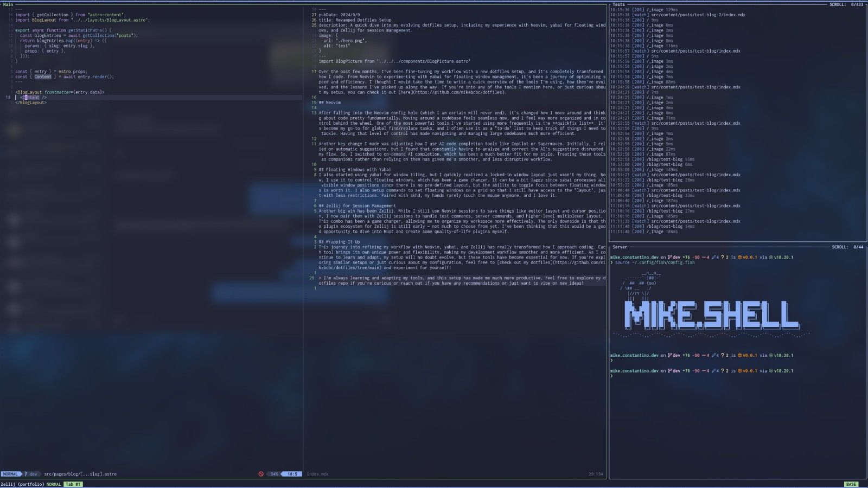Click the Content tag on the highlighted line 18
This screenshot has height=488, width=868.
tap(33, 98)
